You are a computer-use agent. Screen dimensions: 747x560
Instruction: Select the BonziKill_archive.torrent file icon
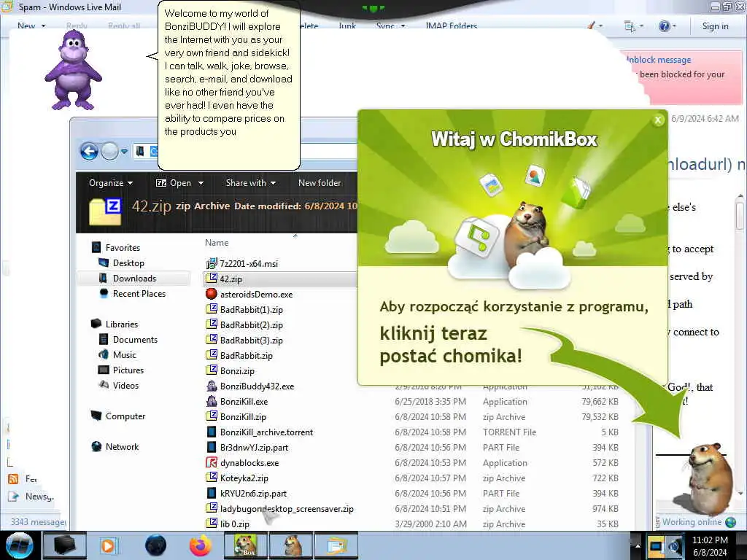[211, 432]
